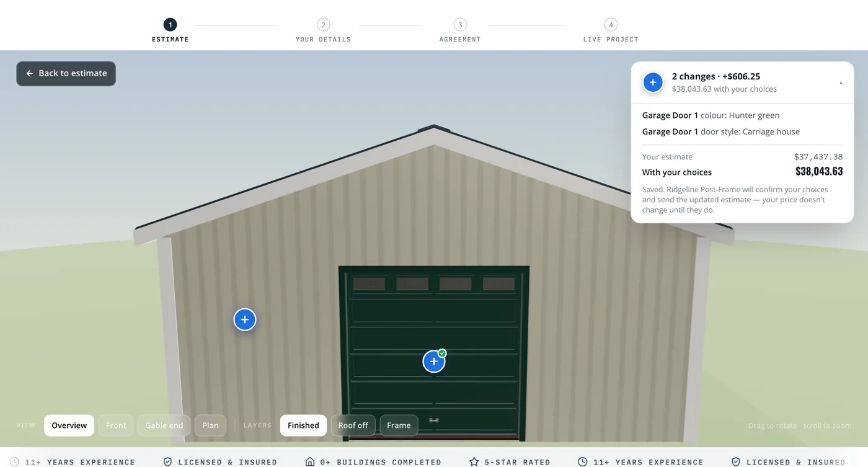Collapse the changes summary panel arrow

(x=841, y=82)
